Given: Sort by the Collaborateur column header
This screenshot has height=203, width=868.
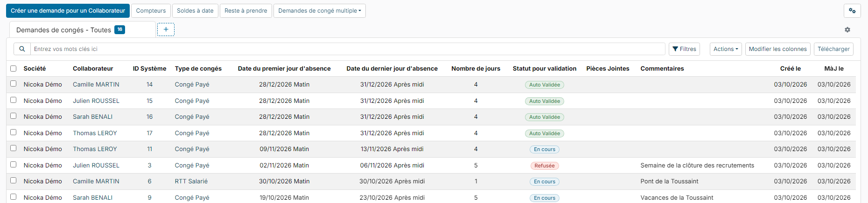Looking at the screenshot, I should click(93, 69).
